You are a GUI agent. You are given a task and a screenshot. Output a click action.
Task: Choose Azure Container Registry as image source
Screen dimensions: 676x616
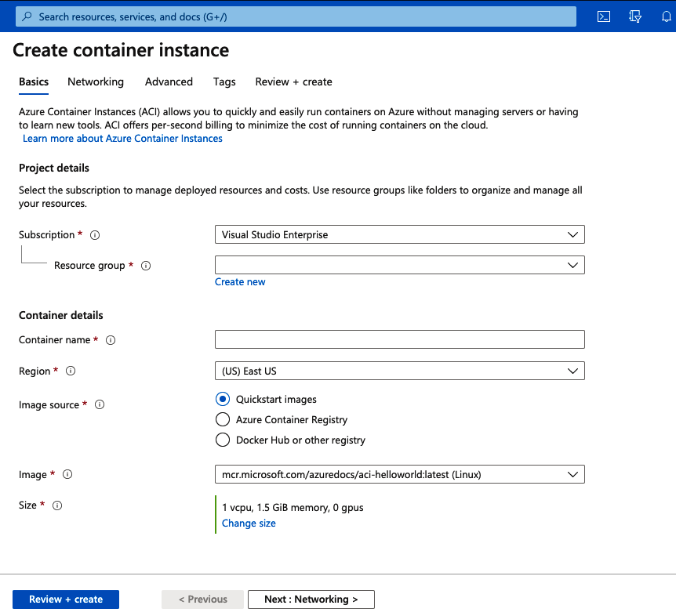tap(223, 419)
